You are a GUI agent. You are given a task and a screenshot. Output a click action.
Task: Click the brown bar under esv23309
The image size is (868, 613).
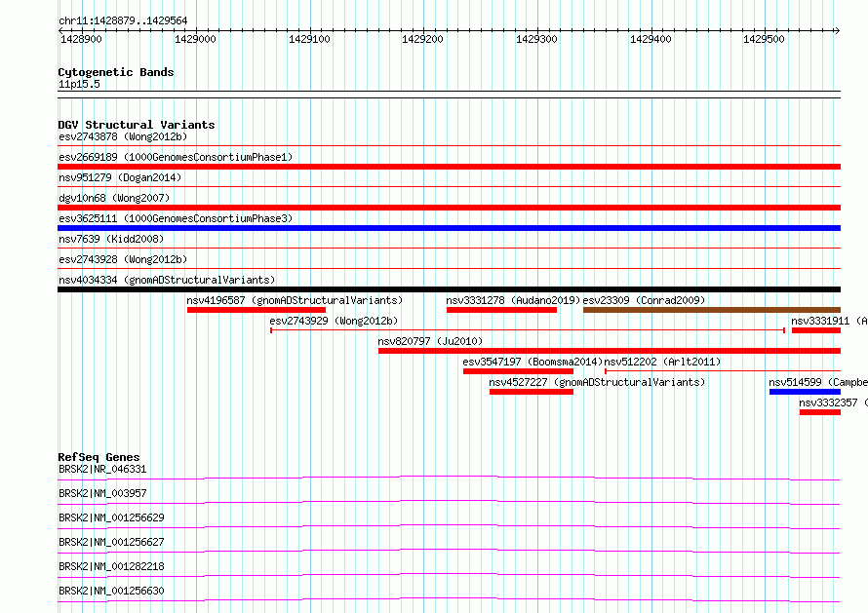(x=712, y=310)
